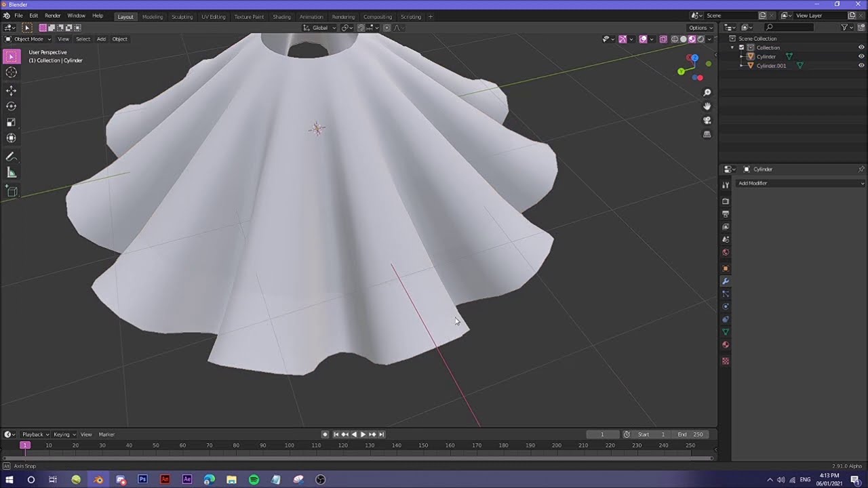This screenshot has height=488, width=868.
Task: Open the Material properties tab
Action: pos(726,345)
